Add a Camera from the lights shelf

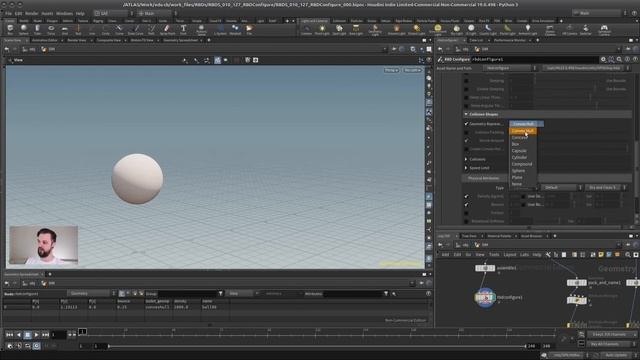[x=307, y=29]
